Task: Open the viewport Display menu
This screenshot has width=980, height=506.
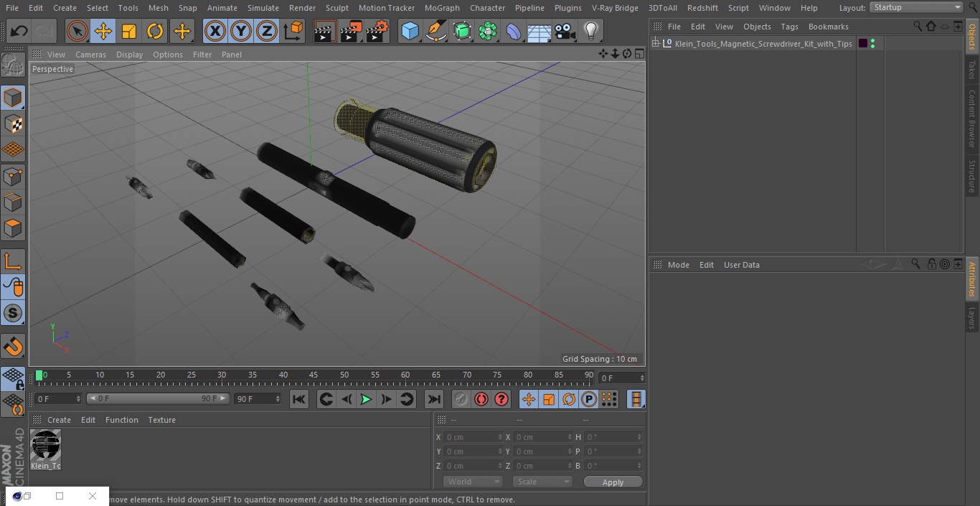Action: [x=129, y=55]
